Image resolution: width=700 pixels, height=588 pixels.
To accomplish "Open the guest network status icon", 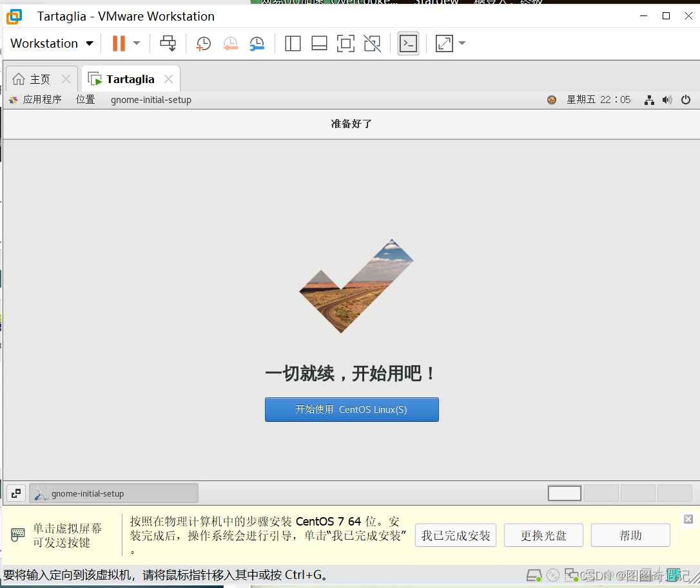I will point(649,100).
